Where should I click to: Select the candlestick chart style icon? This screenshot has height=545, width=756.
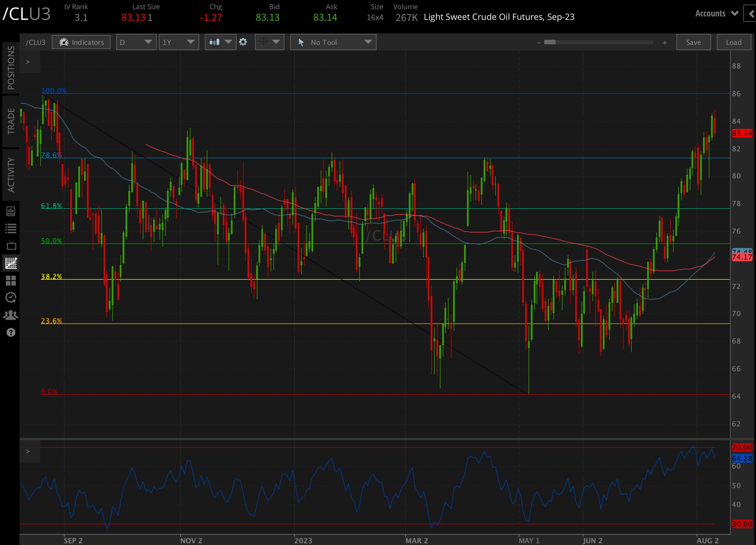215,42
